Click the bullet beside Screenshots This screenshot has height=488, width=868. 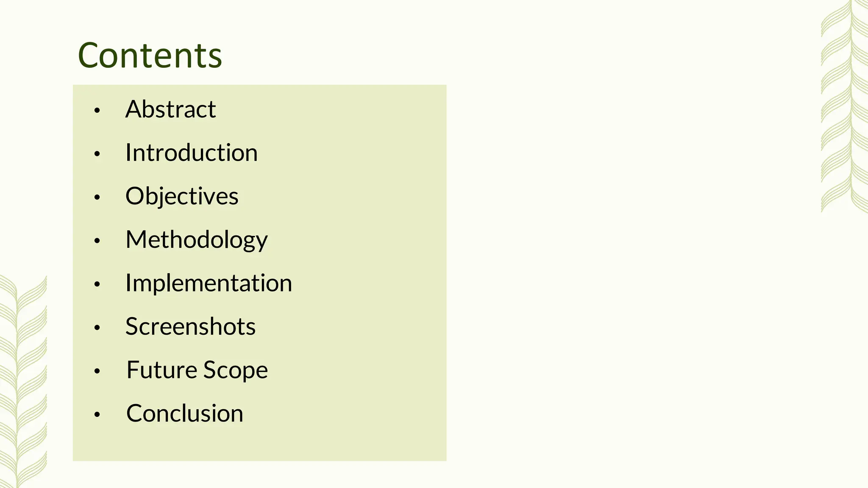point(97,327)
